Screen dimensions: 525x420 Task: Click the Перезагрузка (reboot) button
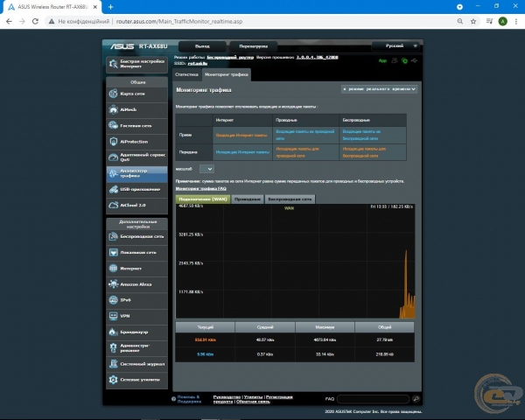pos(254,46)
